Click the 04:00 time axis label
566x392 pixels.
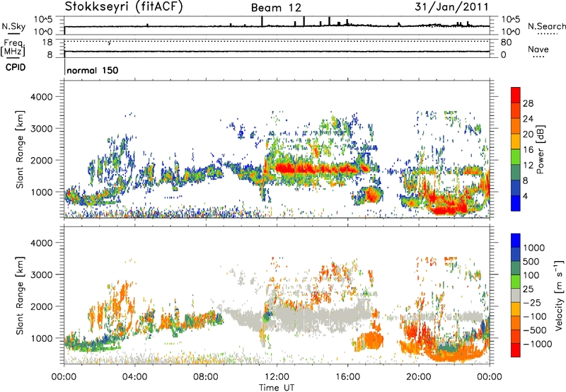[135, 377]
